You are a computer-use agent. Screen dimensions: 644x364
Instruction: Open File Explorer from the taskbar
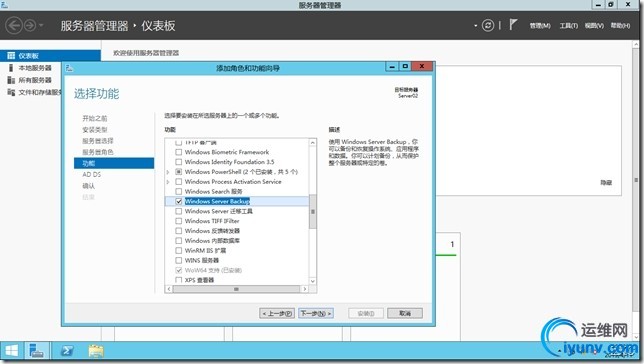pyautogui.click(x=96, y=352)
